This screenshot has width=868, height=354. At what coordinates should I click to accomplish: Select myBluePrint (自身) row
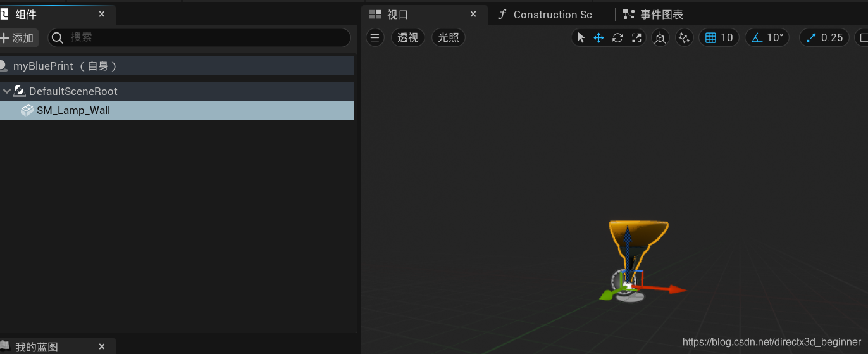point(177,66)
